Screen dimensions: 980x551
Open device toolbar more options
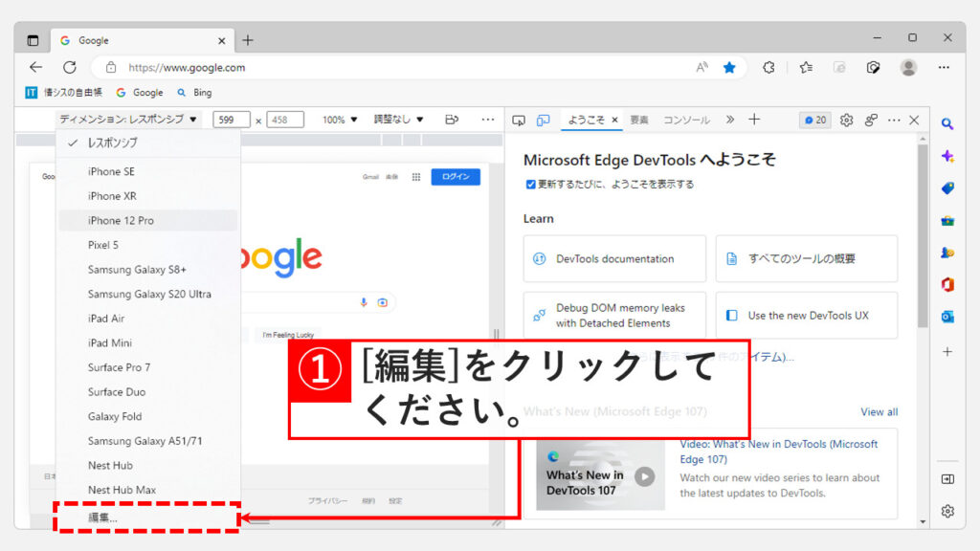pyautogui.click(x=487, y=120)
